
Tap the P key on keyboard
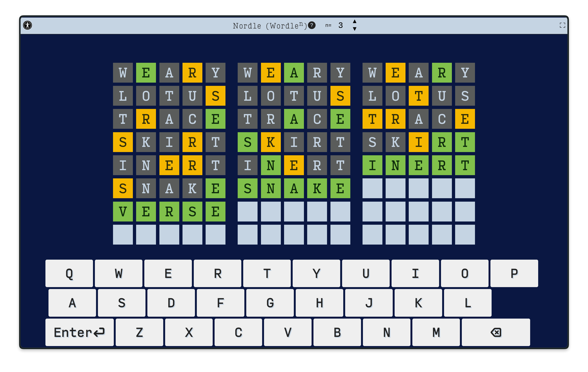point(514,273)
